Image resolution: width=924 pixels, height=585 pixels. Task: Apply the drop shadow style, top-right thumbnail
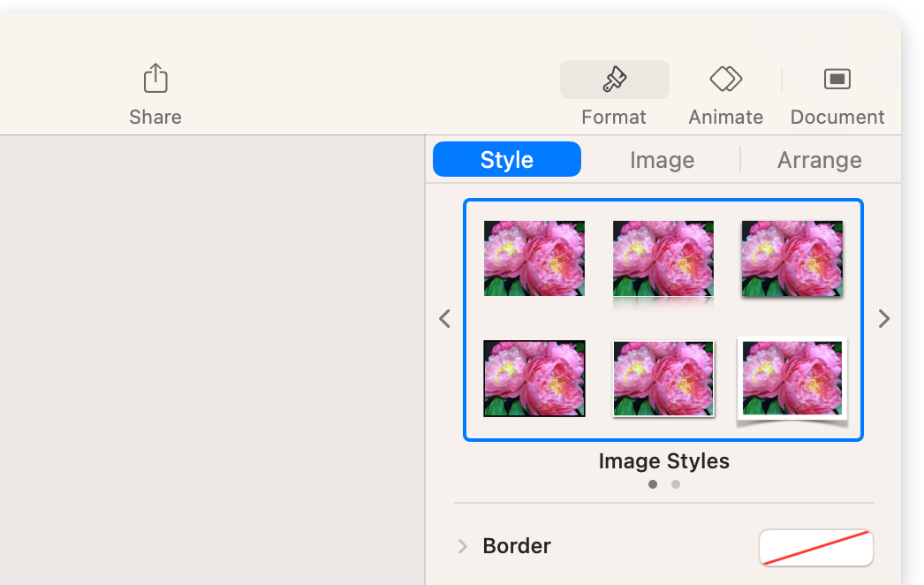[791, 258]
